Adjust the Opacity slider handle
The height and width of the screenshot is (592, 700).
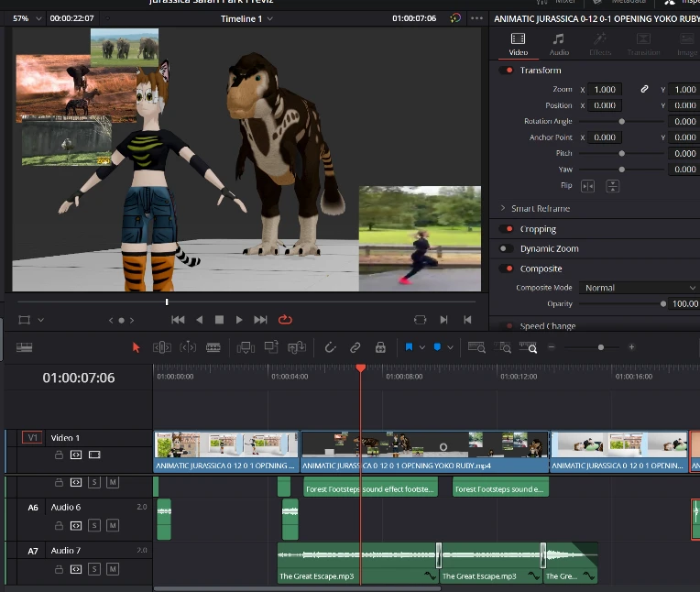pyautogui.click(x=663, y=304)
